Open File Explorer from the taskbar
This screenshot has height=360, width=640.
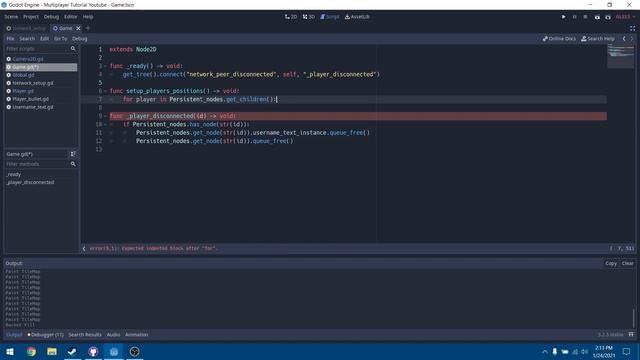pos(52,351)
